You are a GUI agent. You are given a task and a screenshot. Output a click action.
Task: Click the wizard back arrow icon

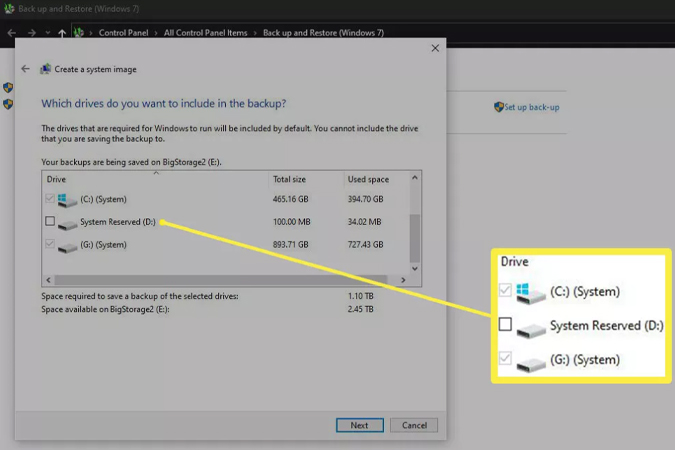(25, 69)
